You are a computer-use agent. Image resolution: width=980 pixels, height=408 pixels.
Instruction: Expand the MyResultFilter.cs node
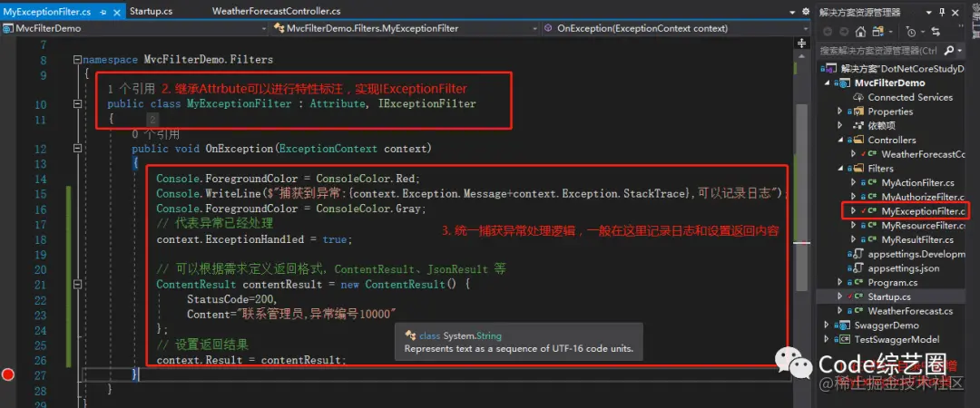pos(853,239)
